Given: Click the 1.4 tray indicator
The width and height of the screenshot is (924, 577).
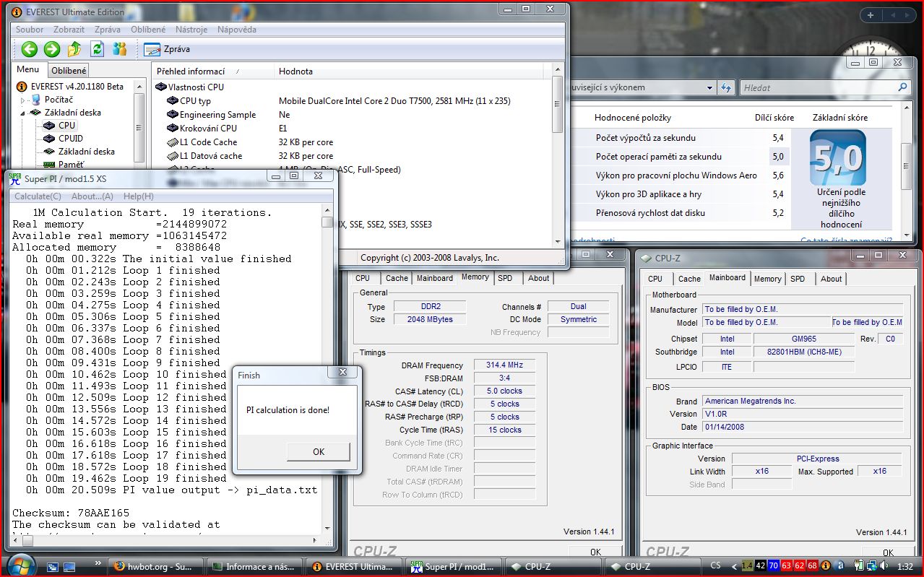Looking at the screenshot, I should click(747, 566).
